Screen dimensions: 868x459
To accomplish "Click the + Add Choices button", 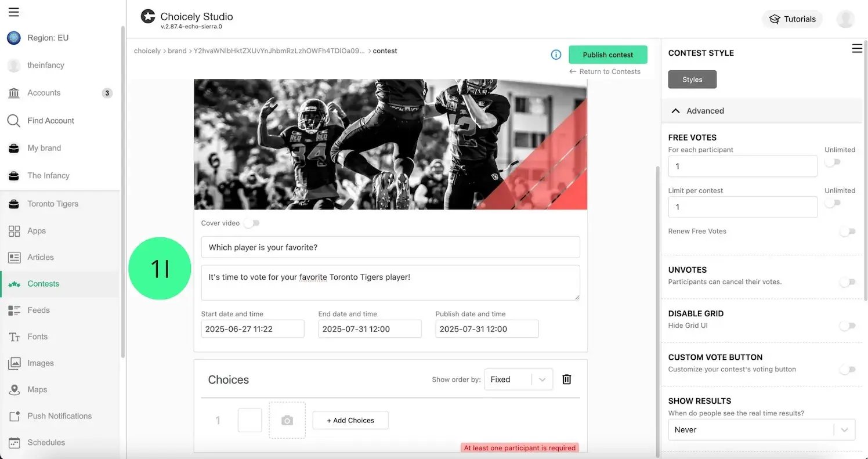I will click(350, 420).
